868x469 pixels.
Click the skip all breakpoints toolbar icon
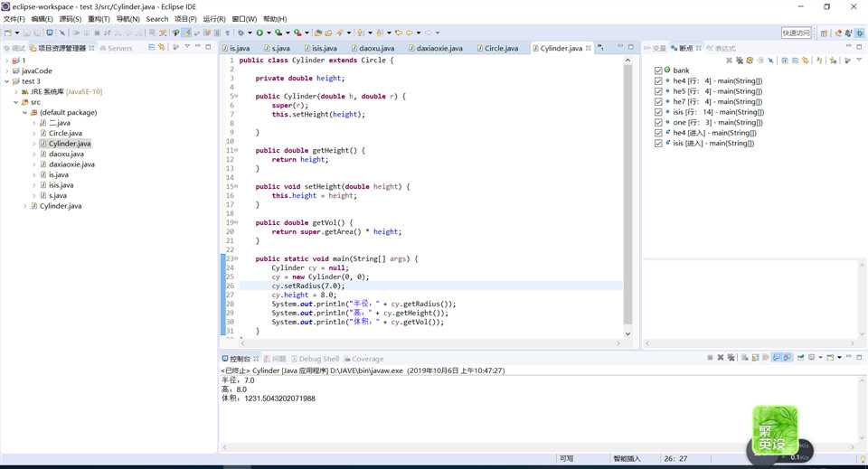point(61,33)
